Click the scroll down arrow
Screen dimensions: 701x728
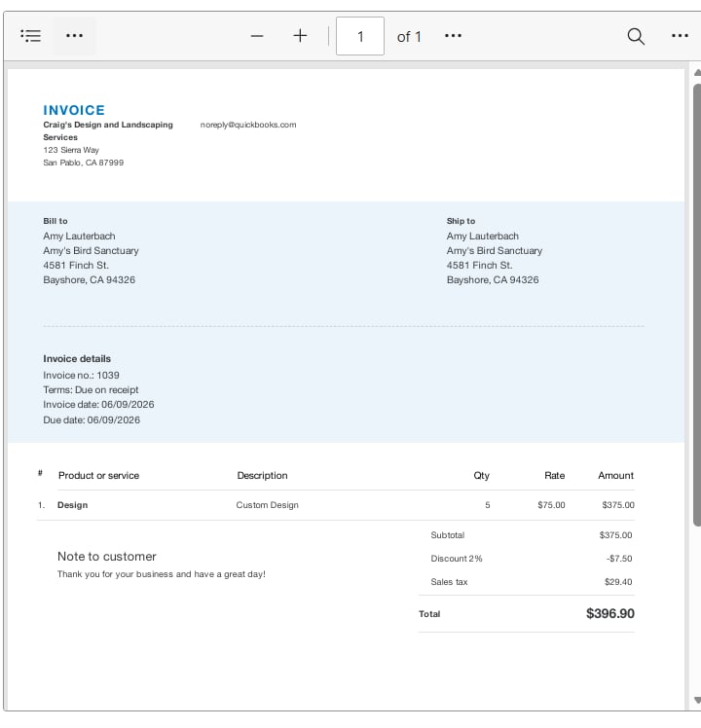(697, 700)
